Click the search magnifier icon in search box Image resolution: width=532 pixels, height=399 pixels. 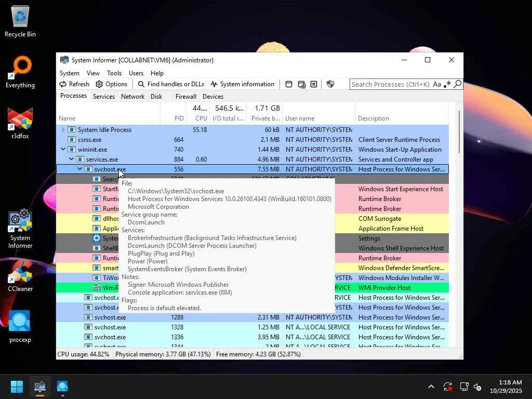click(457, 84)
